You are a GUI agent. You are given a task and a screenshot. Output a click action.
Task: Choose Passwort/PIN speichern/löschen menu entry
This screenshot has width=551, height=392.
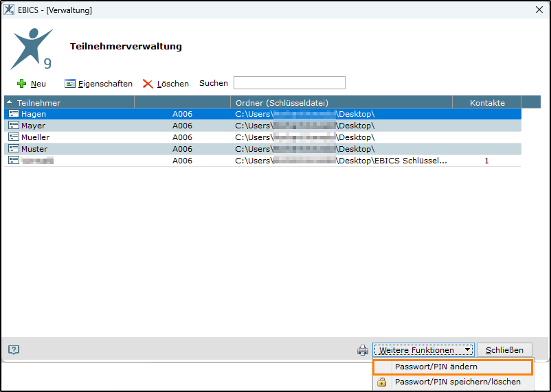(x=453, y=382)
